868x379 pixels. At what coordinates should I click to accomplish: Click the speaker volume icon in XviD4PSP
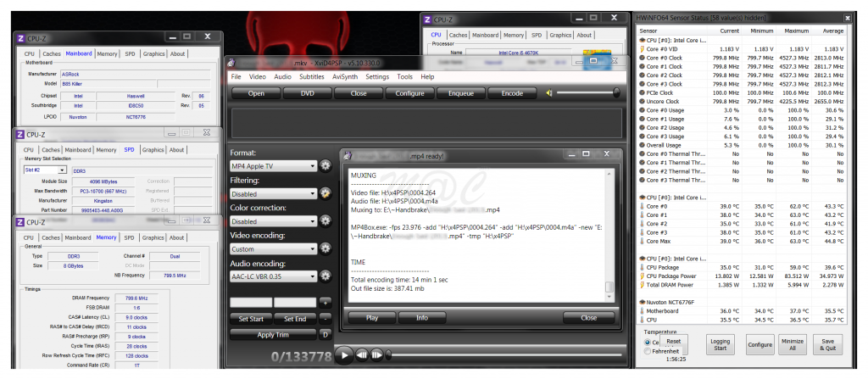coord(550,93)
